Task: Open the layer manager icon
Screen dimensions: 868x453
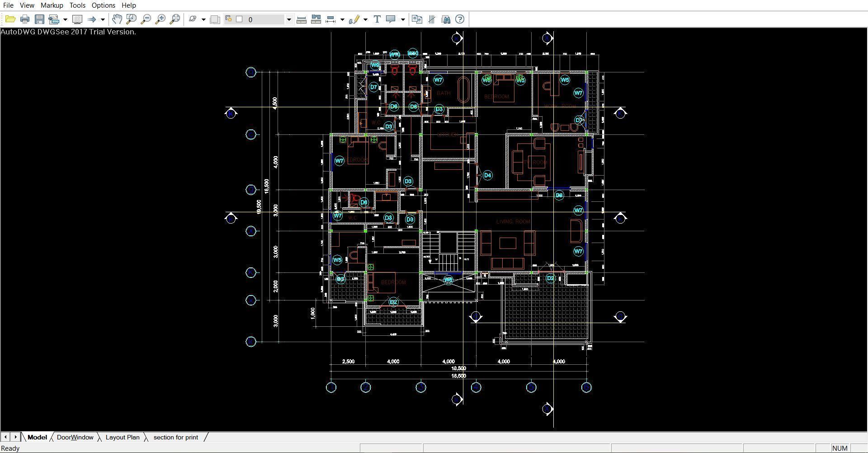Action: [215, 19]
